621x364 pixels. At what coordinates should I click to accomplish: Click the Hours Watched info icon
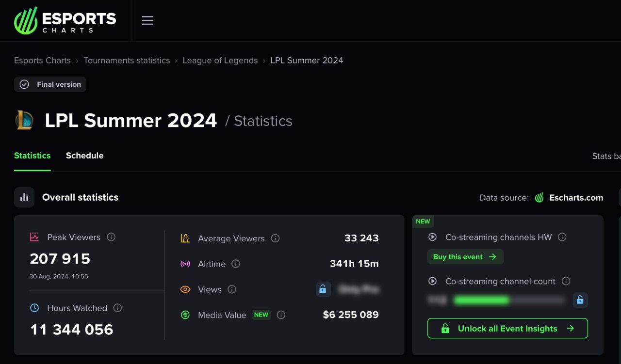pyautogui.click(x=117, y=308)
